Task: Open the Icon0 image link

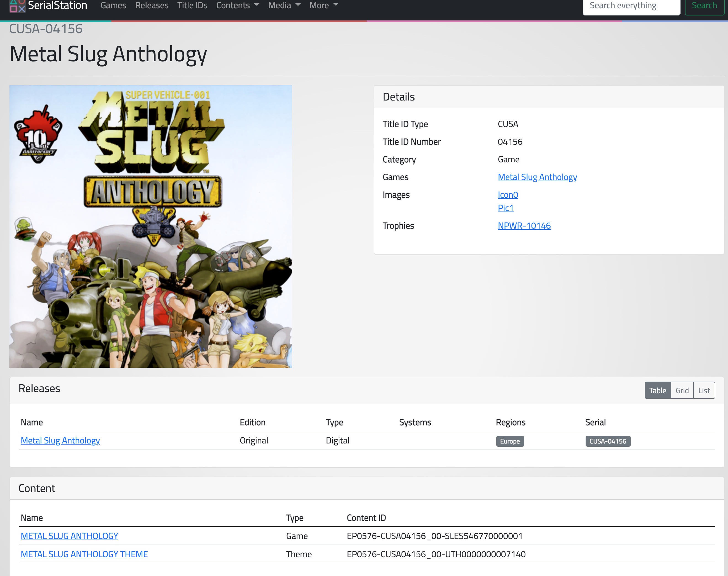Action: (x=508, y=195)
